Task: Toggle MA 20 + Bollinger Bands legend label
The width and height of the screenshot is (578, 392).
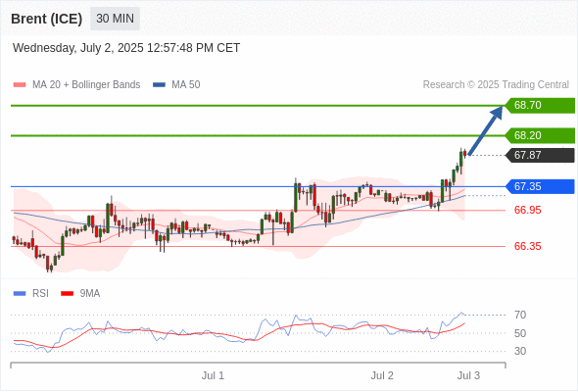Action: point(86,85)
